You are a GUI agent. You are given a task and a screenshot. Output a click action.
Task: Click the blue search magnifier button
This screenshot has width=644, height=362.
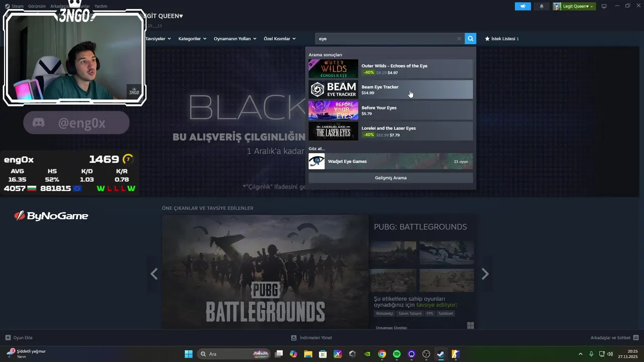coord(470,39)
